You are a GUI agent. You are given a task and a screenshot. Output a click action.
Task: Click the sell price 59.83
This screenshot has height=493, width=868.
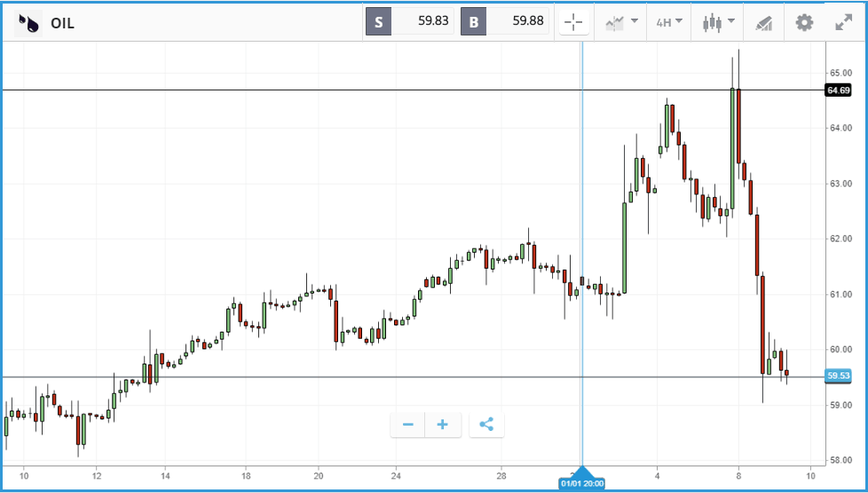[x=433, y=21]
